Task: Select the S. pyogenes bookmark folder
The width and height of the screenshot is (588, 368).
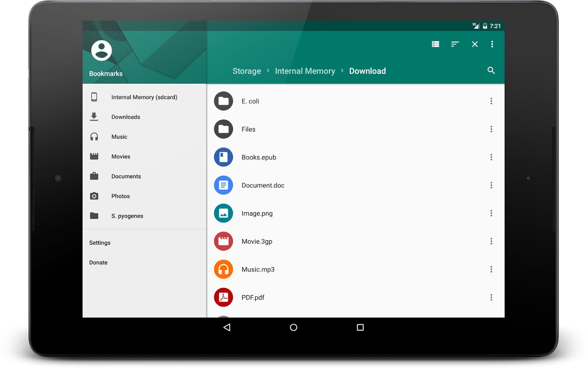Action: tap(127, 216)
